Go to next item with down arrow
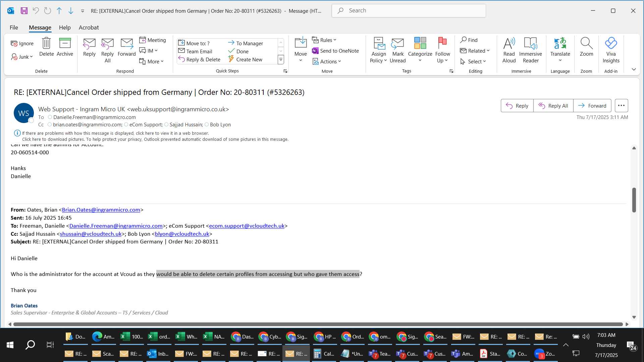Image resolution: width=644 pixels, height=362 pixels. click(x=71, y=11)
